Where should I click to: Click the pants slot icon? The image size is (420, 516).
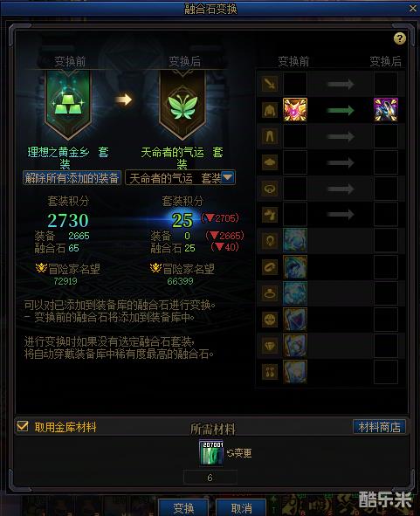point(270,136)
